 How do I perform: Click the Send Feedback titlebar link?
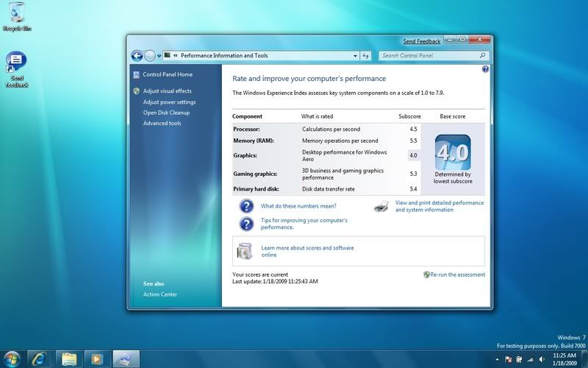tap(422, 41)
